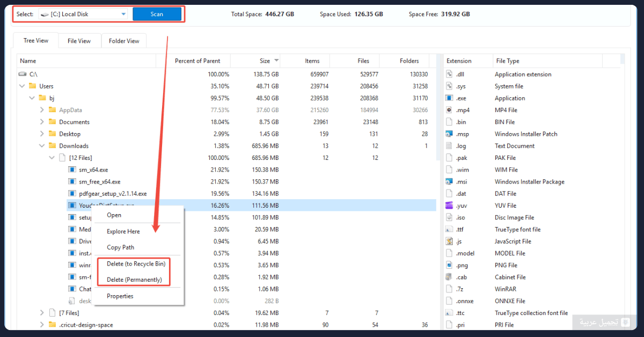Click the TrueType collection font file text
This screenshot has height=337, width=644.
pyautogui.click(x=531, y=313)
